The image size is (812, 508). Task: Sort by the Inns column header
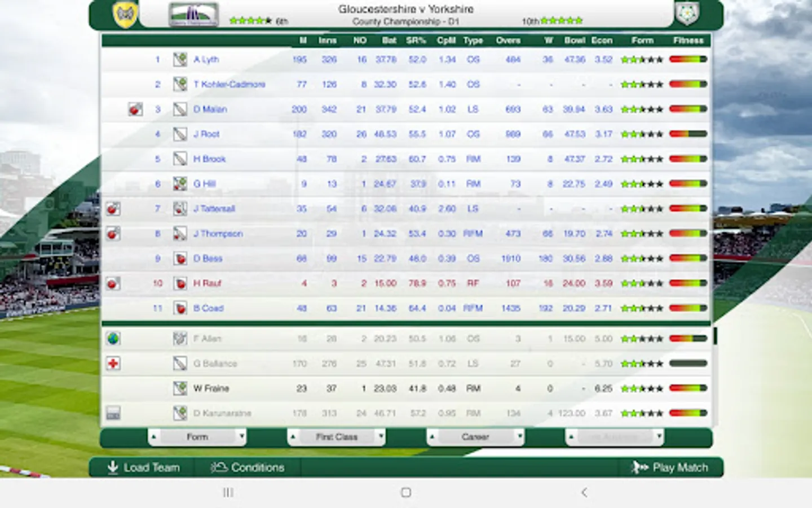327,40
